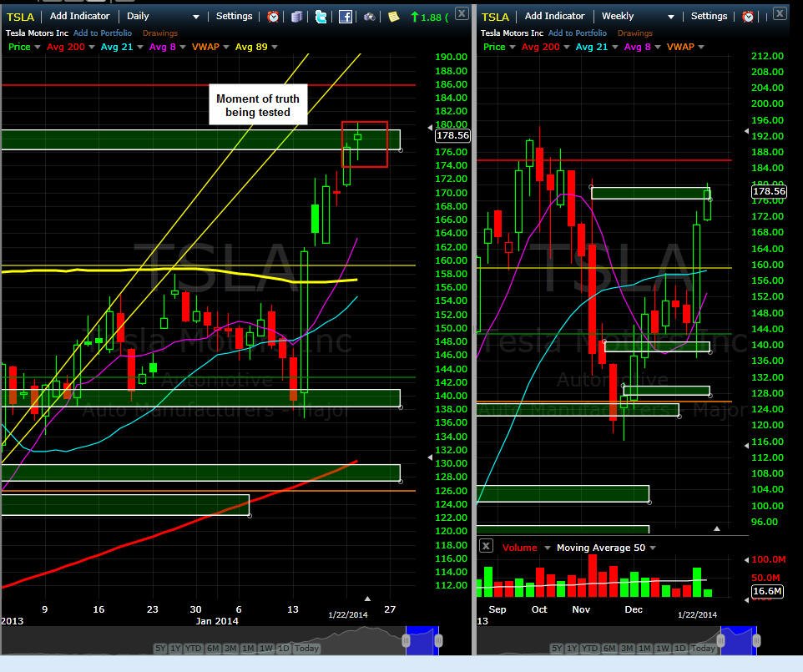Expand the VWAP arrow in Daily chart
The height and width of the screenshot is (672, 803).
[226, 47]
